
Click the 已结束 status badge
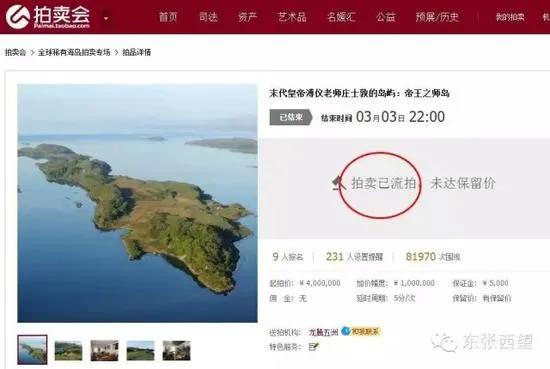[291, 117]
